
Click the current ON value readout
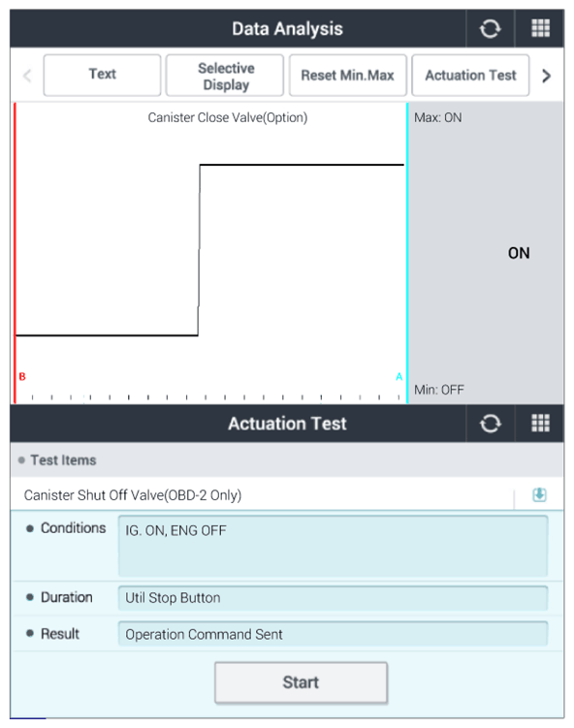[519, 253]
